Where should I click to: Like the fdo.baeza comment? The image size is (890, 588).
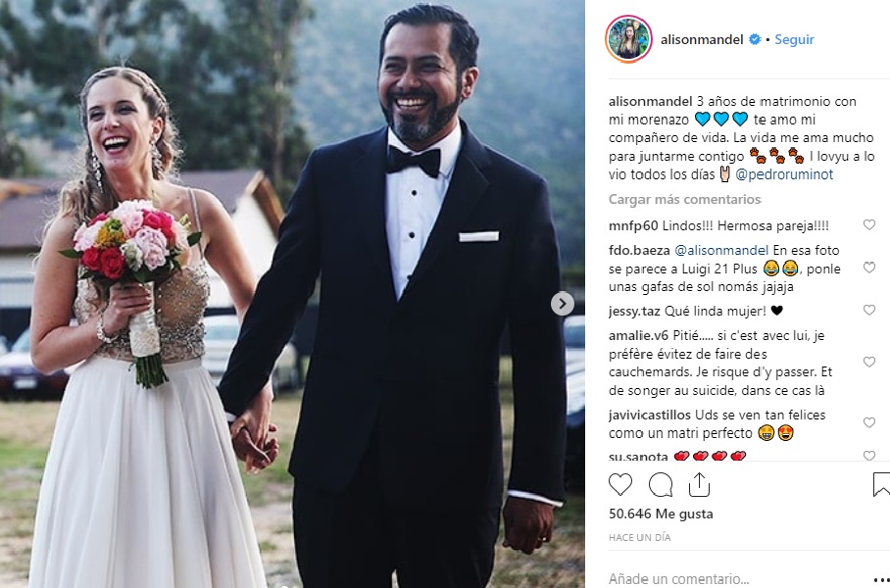[x=869, y=268]
